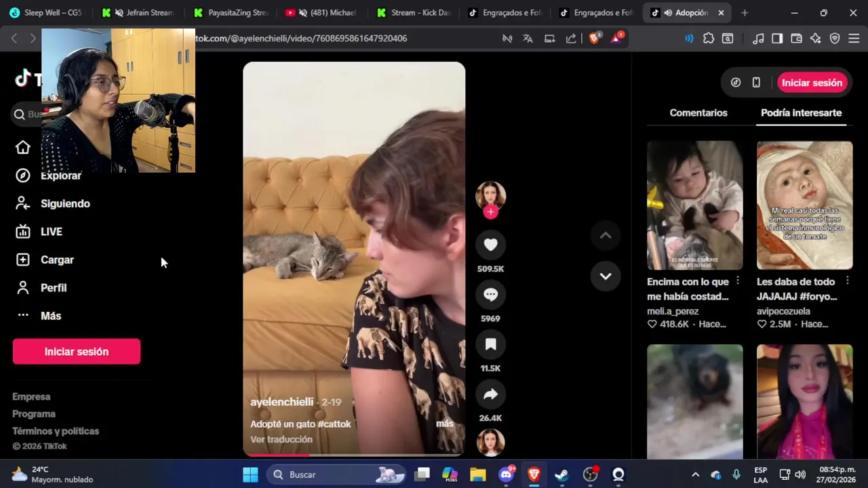This screenshot has height=488, width=868.
Task: Click the #cattok hashtag in the caption
Action: pos(335,424)
